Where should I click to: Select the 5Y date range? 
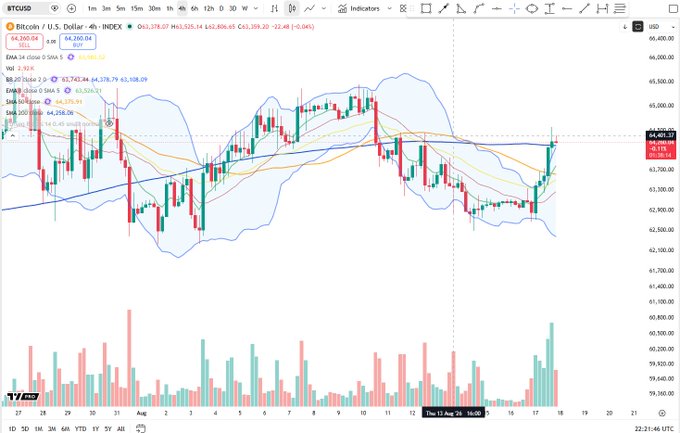point(108,429)
